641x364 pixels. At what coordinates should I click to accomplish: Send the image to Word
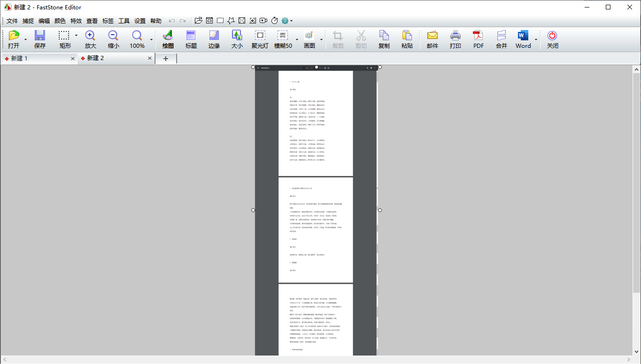tap(523, 40)
